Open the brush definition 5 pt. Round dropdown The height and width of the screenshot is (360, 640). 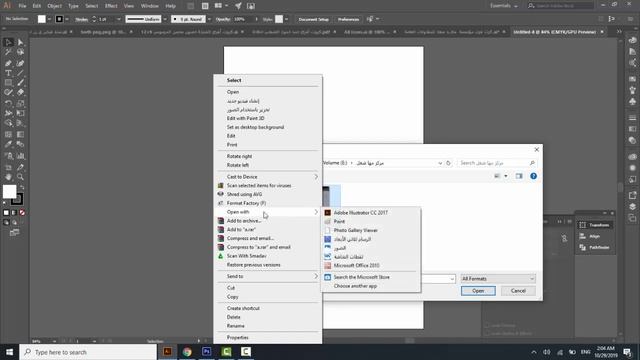pos(209,19)
